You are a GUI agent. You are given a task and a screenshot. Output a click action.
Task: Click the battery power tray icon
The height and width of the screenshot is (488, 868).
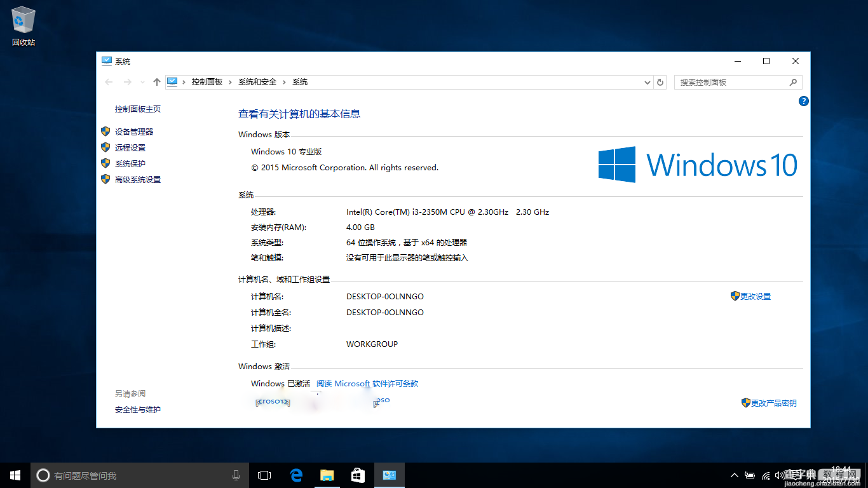(750, 475)
